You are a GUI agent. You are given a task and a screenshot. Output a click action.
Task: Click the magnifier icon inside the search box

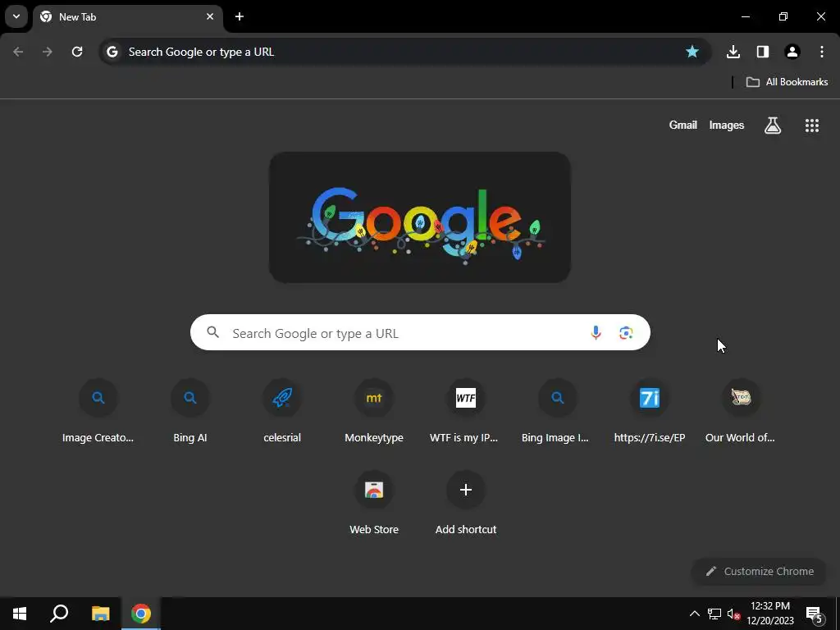213,332
